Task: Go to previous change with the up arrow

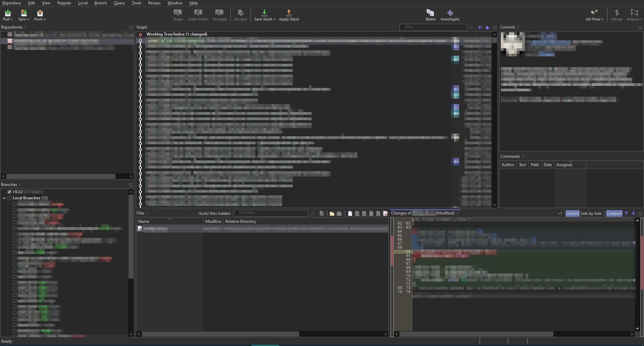Action: 626,213
